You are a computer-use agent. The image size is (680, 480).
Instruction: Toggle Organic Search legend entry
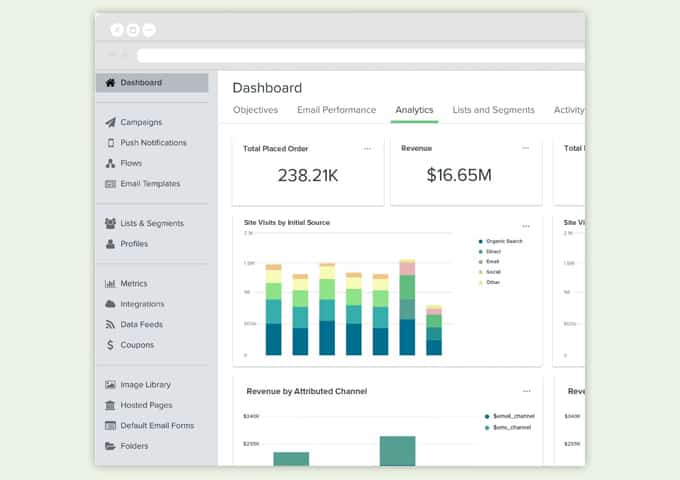501,241
